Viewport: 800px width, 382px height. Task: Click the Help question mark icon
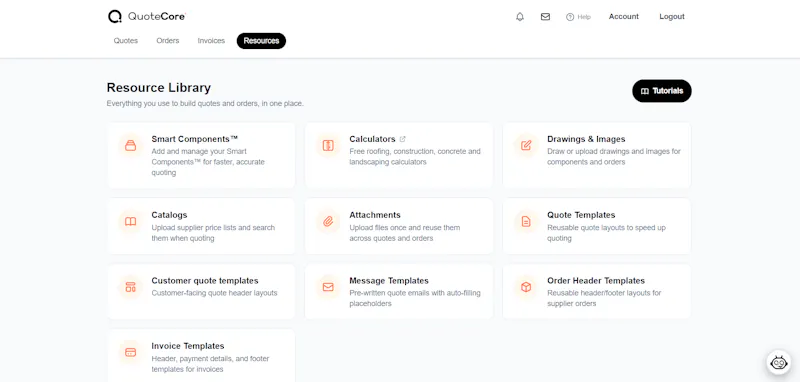tap(570, 17)
